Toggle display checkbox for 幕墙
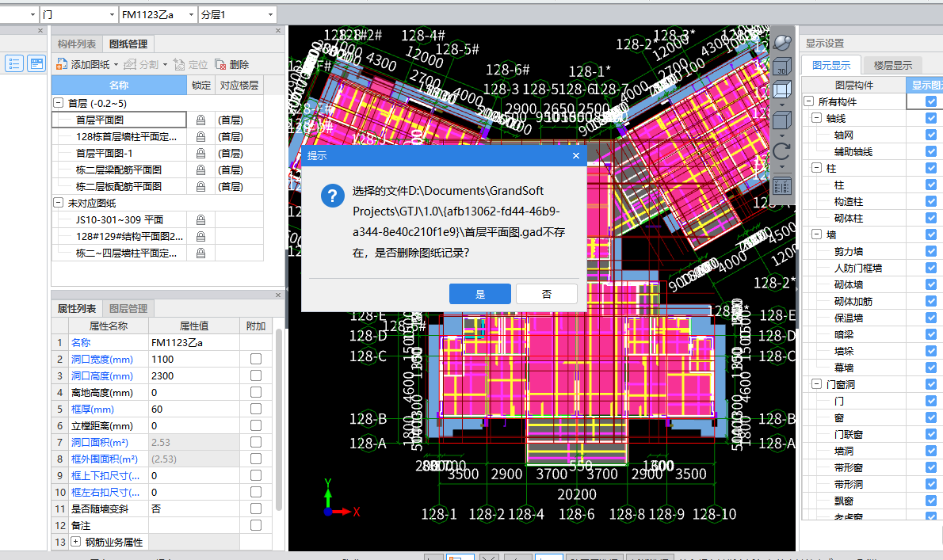The width and height of the screenshot is (943, 560). [931, 367]
